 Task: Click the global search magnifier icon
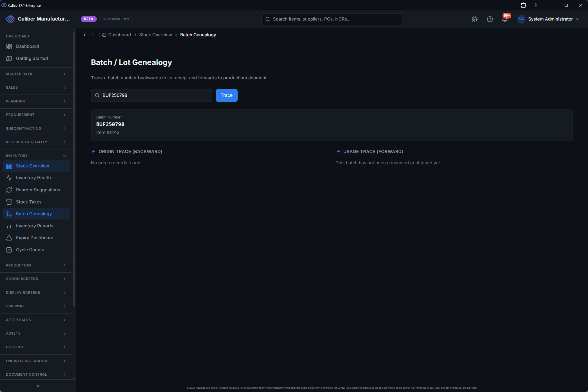[x=268, y=19]
